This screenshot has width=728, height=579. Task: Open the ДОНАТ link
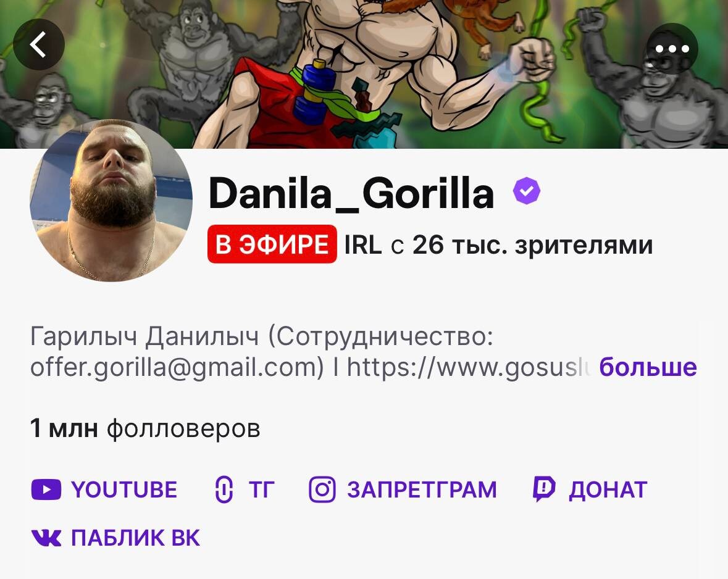click(x=590, y=490)
